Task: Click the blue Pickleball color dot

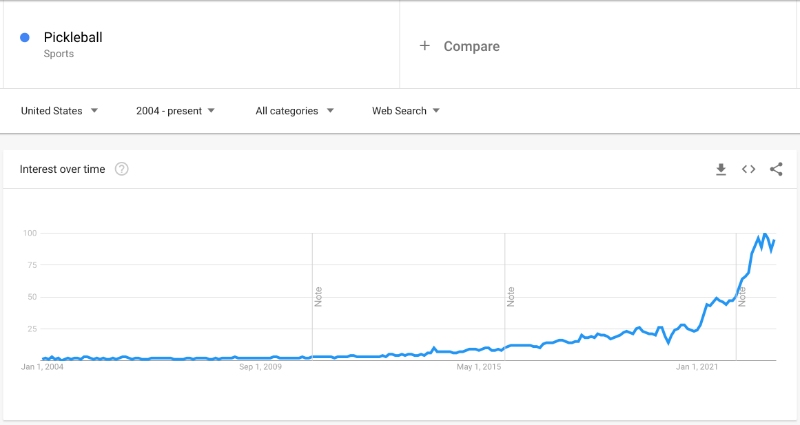Action: coord(25,38)
